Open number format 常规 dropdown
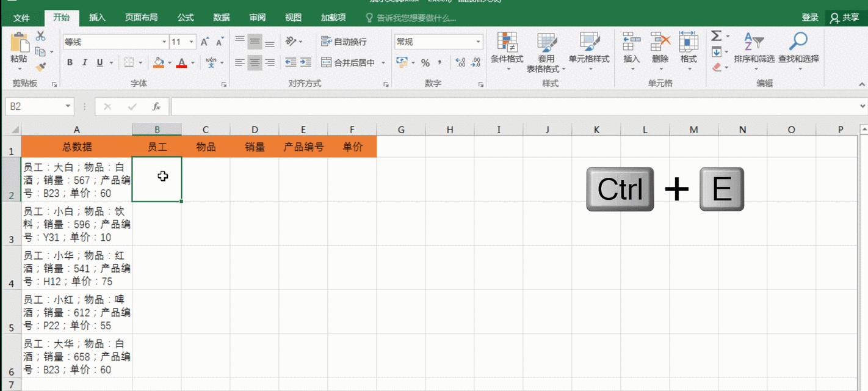 click(479, 42)
